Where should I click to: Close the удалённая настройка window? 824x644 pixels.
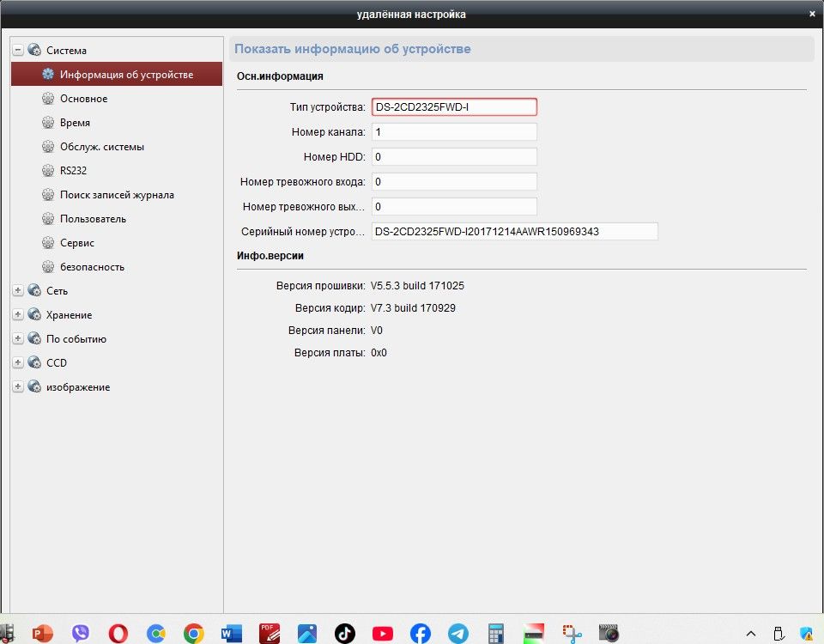pos(812,15)
